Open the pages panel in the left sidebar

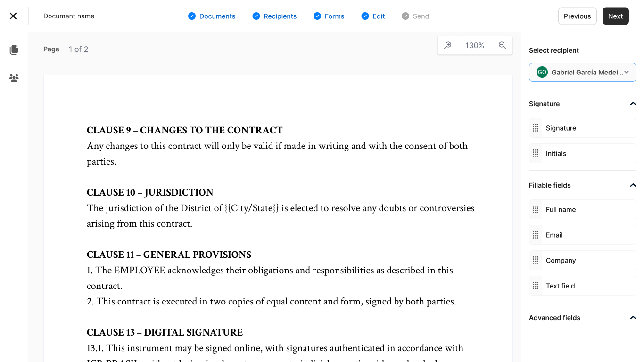pos(14,49)
